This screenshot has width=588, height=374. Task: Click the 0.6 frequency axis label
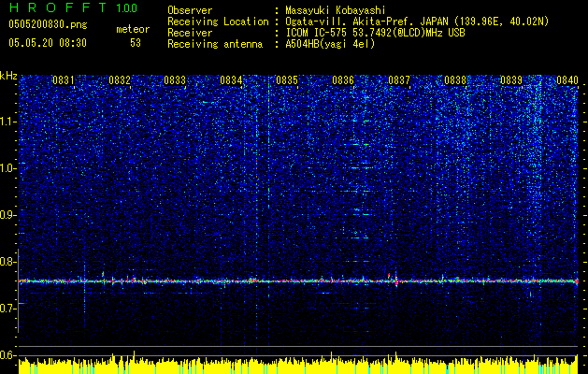click(8, 355)
